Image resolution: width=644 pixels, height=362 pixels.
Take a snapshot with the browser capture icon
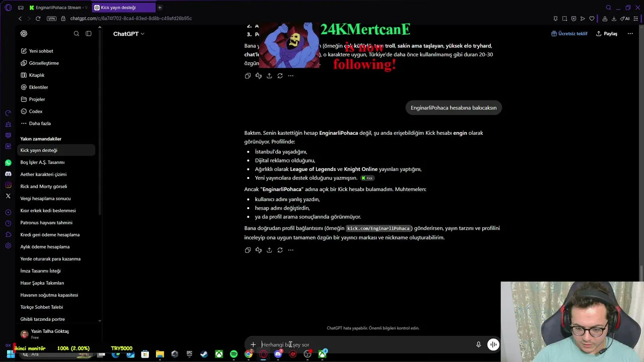point(565,19)
